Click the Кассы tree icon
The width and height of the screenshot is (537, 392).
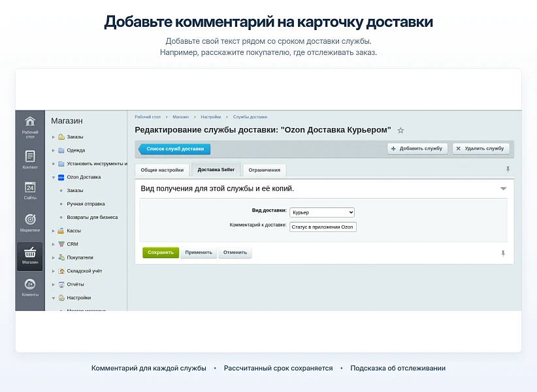point(61,231)
